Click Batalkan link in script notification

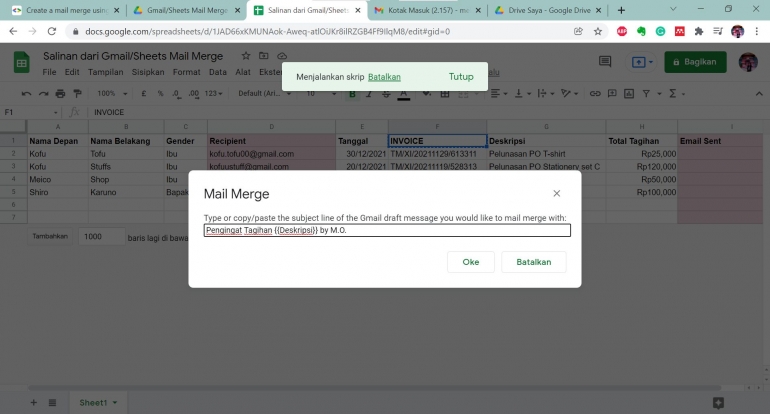pos(384,77)
